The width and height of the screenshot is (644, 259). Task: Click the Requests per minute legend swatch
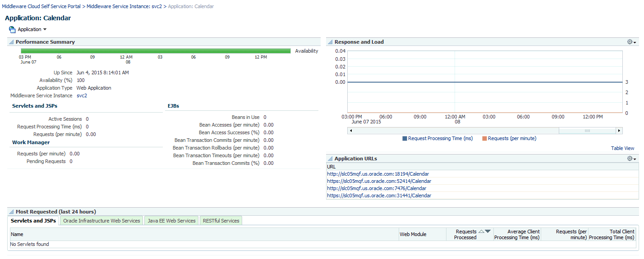(x=484, y=139)
